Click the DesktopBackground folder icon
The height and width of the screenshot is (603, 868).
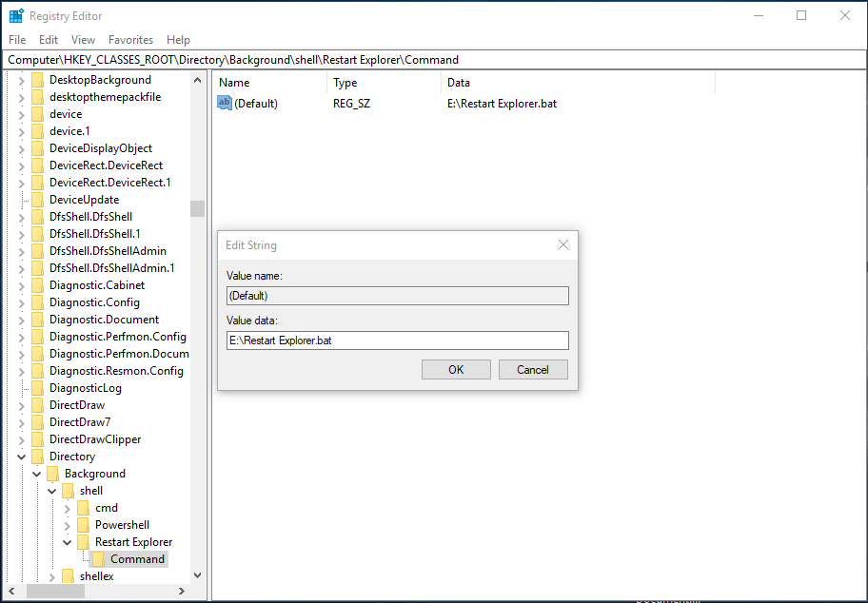coord(38,80)
